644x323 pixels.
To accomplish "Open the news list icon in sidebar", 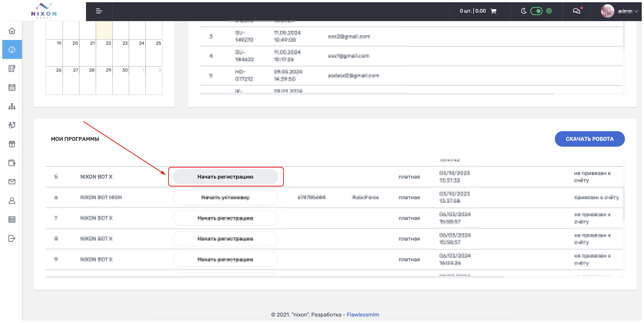I will tap(12, 219).
